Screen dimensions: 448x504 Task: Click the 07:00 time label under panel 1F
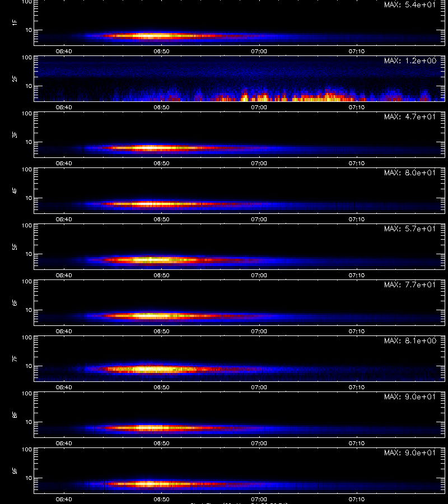259,51
